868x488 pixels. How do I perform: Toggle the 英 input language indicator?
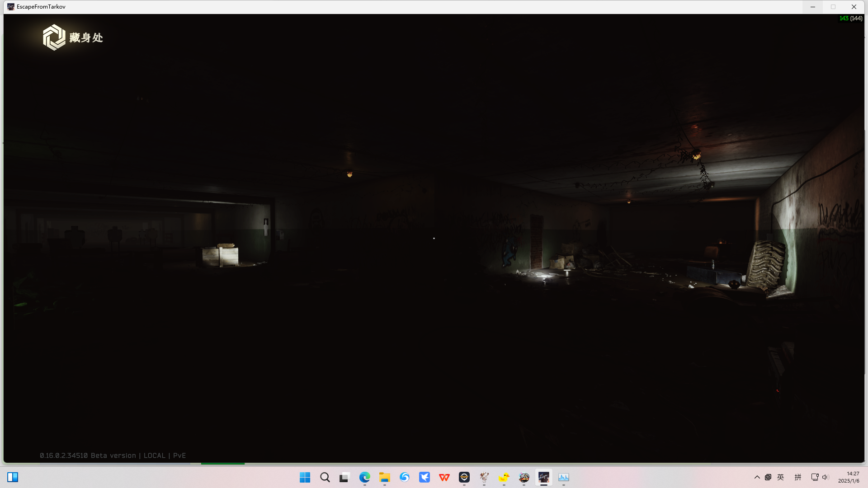pyautogui.click(x=781, y=477)
